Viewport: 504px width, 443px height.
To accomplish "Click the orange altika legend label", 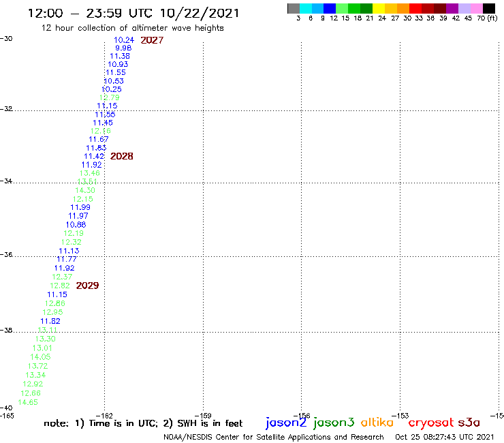I will click(377, 423).
